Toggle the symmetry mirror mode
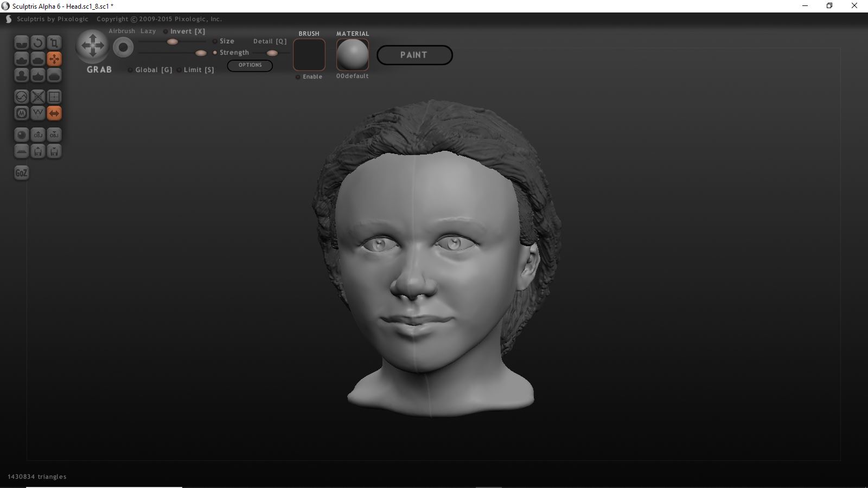This screenshot has height=488, width=868. [x=54, y=113]
